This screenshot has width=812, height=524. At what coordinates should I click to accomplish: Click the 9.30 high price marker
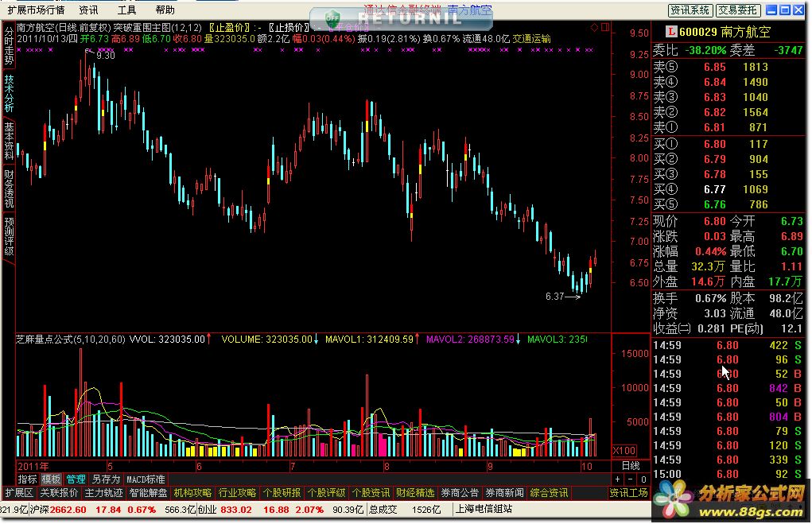(x=105, y=56)
